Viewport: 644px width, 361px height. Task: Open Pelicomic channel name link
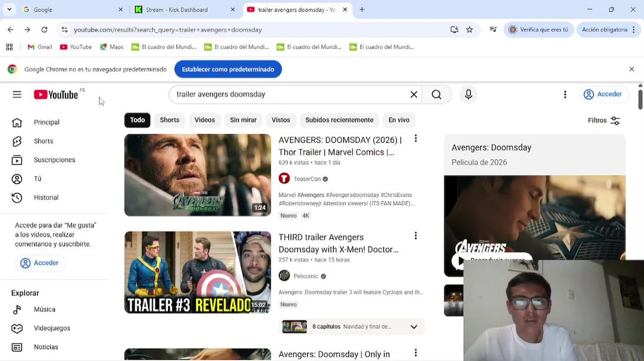(306, 276)
